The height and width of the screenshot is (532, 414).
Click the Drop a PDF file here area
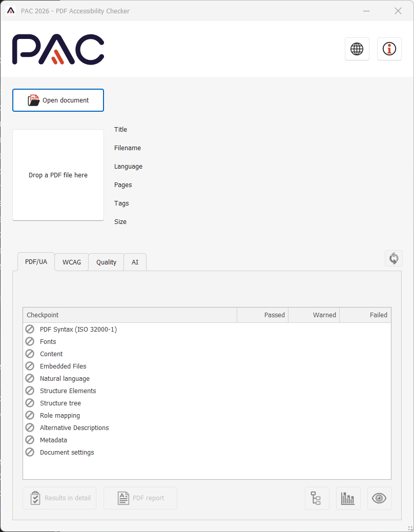[x=58, y=175]
